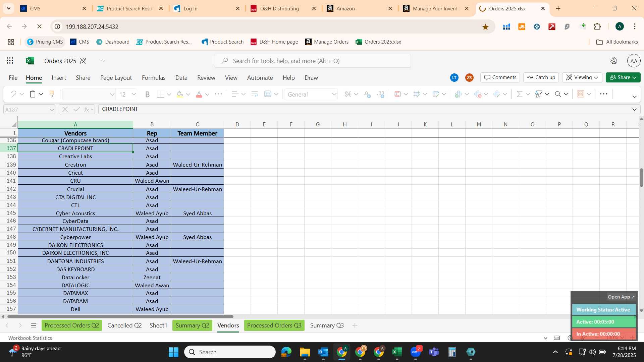Click the Windows Start button
644x362 pixels.
pos(173,352)
